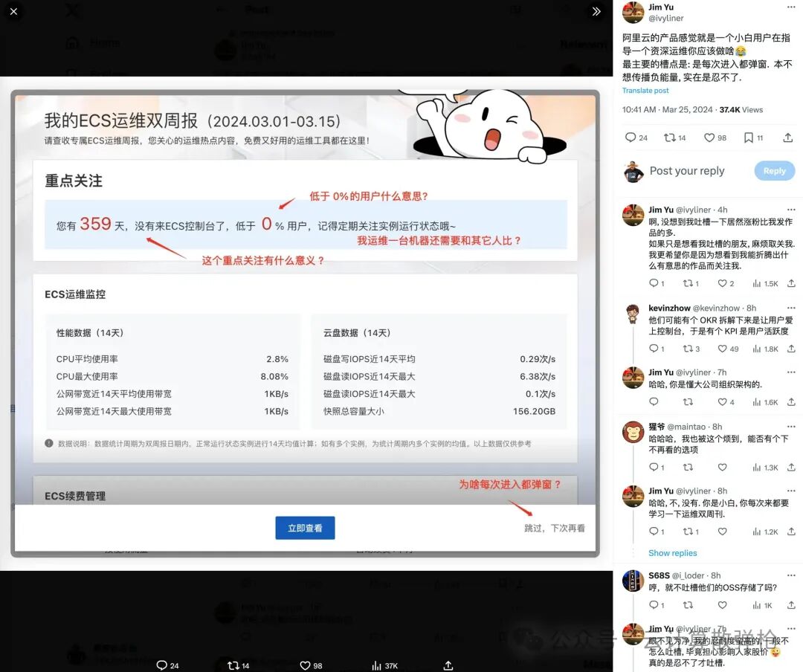Close the image viewer with the X icon
The width and height of the screenshot is (803, 672).
coord(14,11)
